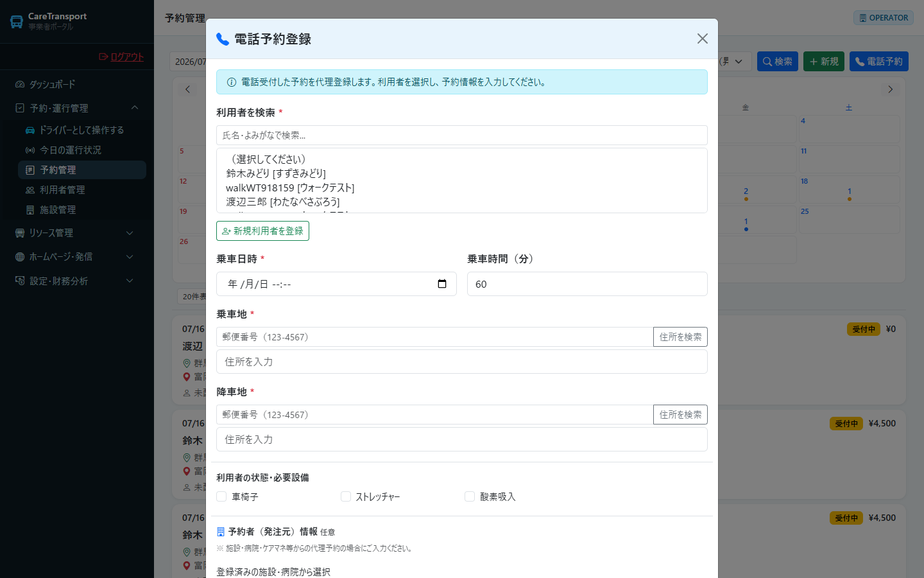This screenshot has height=578, width=924.
Task: Go to next month in calendar
Action: pyautogui.click(x=890, y=89)
